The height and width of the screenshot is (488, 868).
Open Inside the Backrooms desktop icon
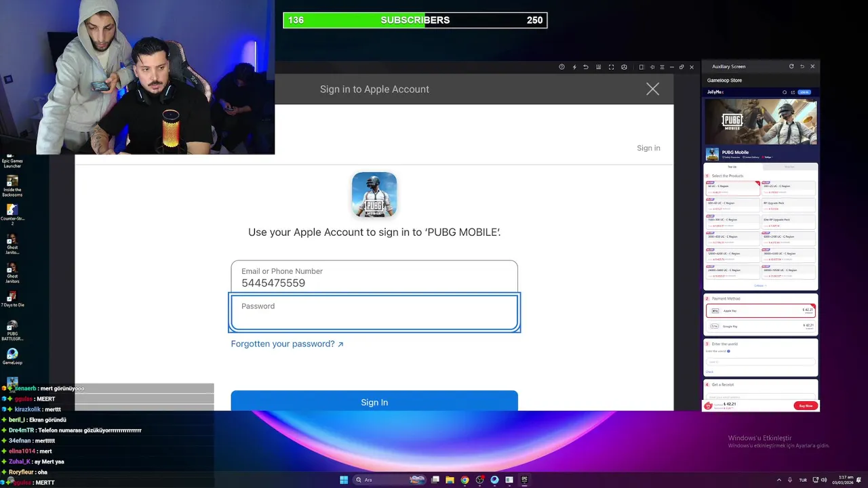tap(12, 186)
